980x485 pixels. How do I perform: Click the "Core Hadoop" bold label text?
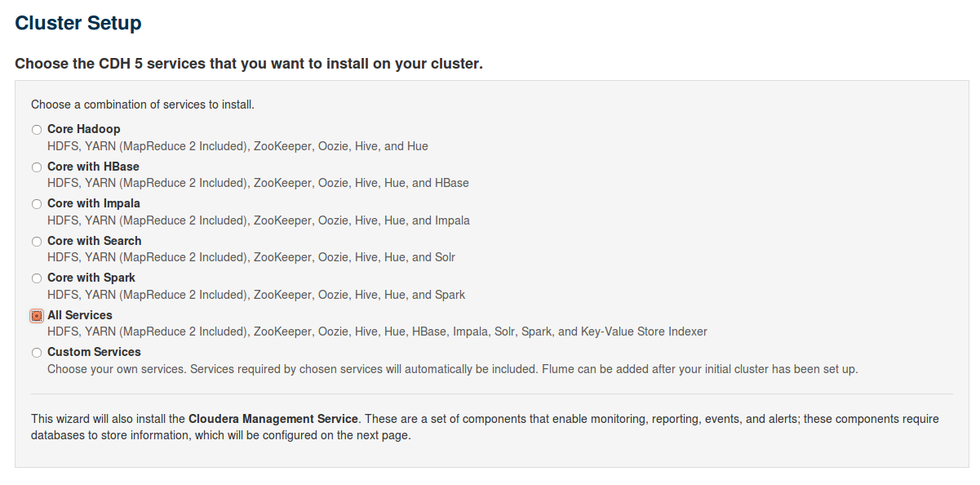pos(83,129)
